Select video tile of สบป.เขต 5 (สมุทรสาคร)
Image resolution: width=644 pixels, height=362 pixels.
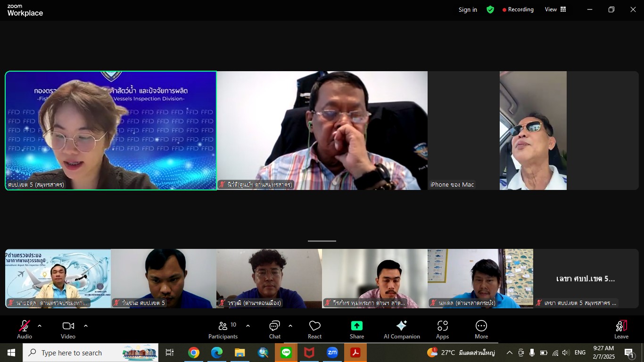pos(111,131)
